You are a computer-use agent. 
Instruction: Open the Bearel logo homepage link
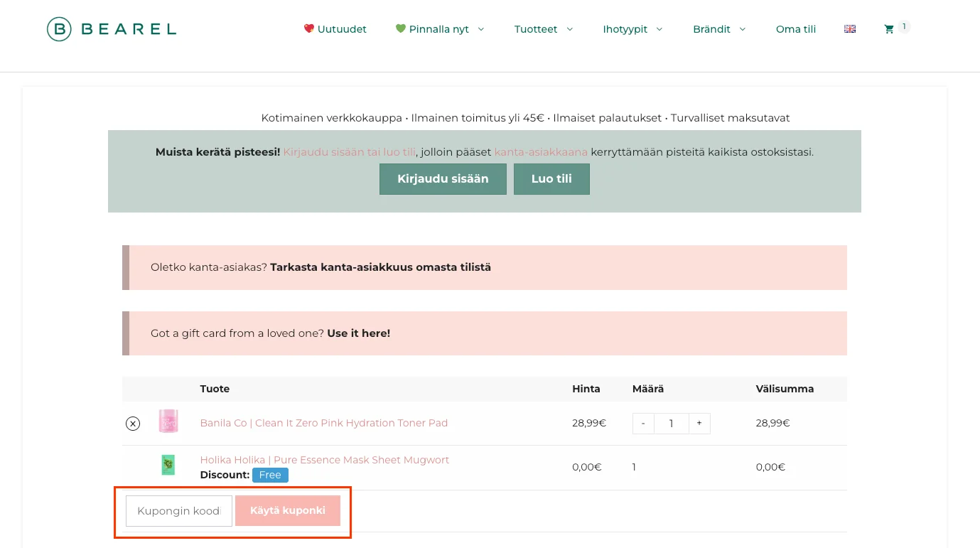click(x=112, y=29)
